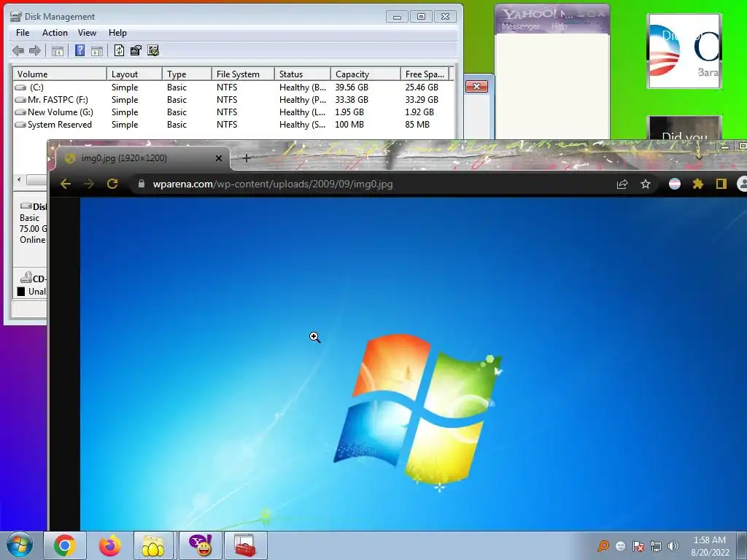
Task: Click the File System column header
Action: tap(243, 74)
